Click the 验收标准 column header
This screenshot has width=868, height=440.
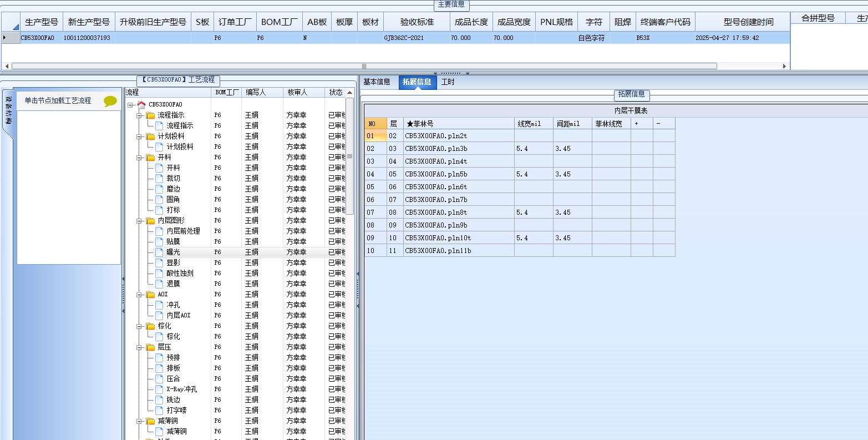(417, 22)
